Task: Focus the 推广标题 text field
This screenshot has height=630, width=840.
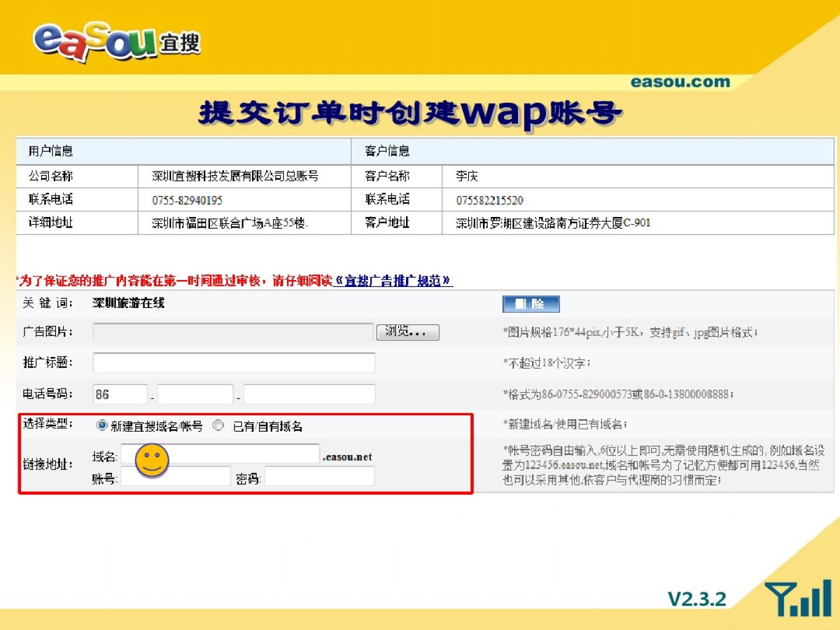Action: pos(234,363)
